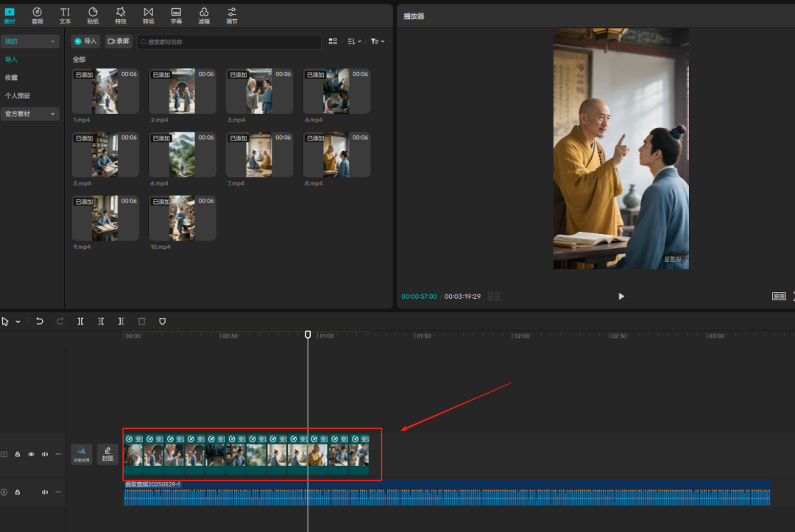Open 个人预设 in the sidebar
795x532 pixels.
tap(17, 96)
